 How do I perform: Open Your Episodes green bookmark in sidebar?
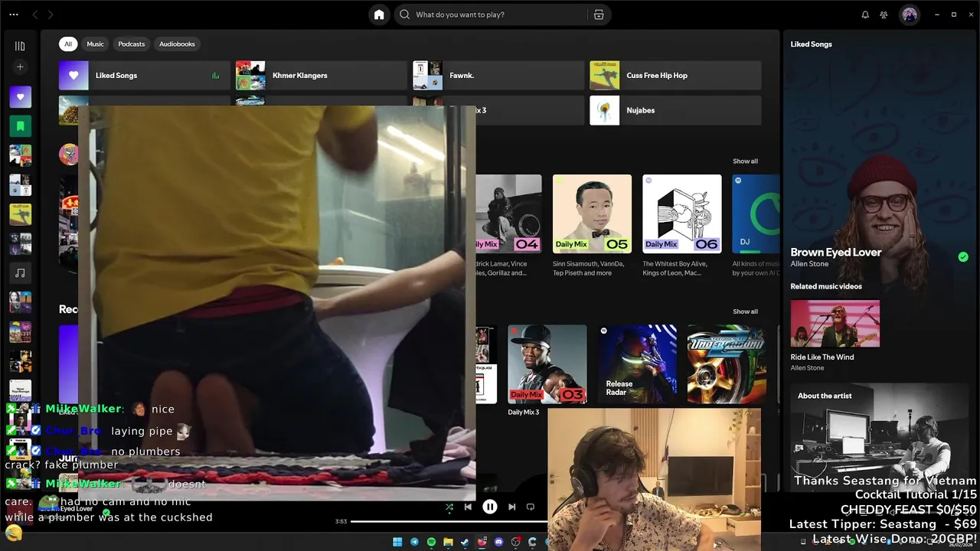(20, 126)
